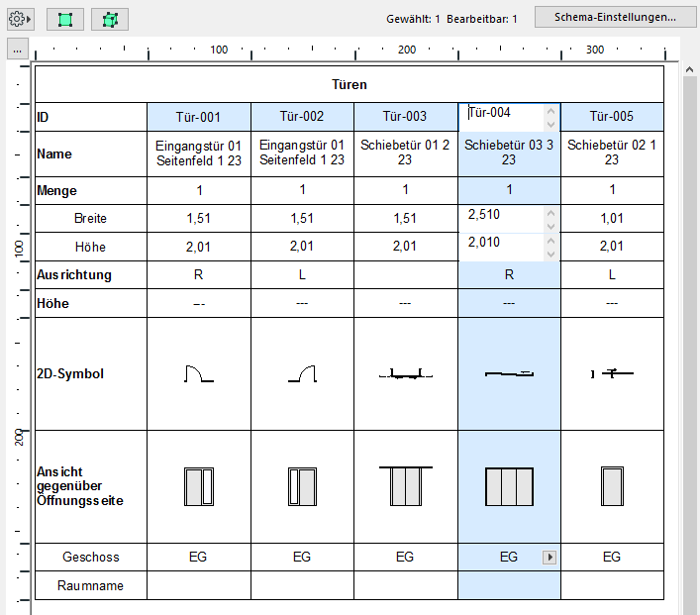
Task: Decrease Höhe 2,010 with down arrow
Action: click(550, 255)
